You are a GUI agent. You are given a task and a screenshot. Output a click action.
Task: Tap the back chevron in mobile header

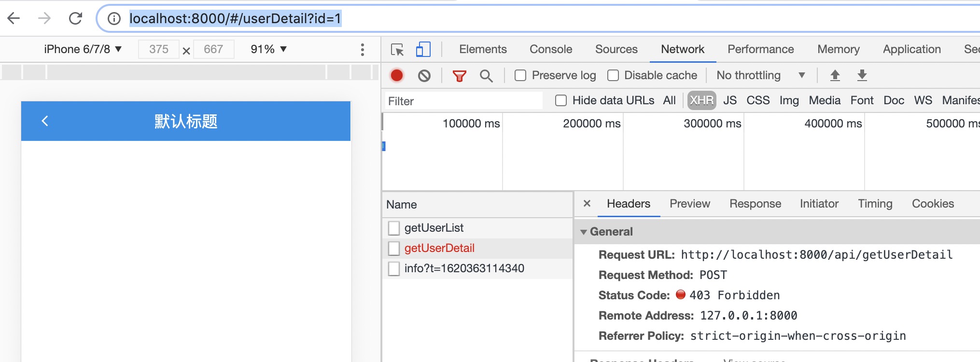tap(45, 121)
